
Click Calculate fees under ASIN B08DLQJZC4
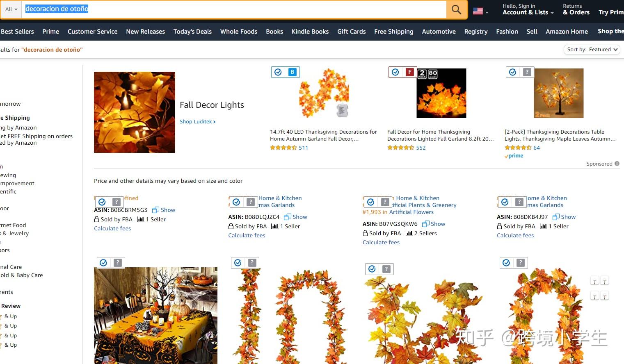pos(247,235)
